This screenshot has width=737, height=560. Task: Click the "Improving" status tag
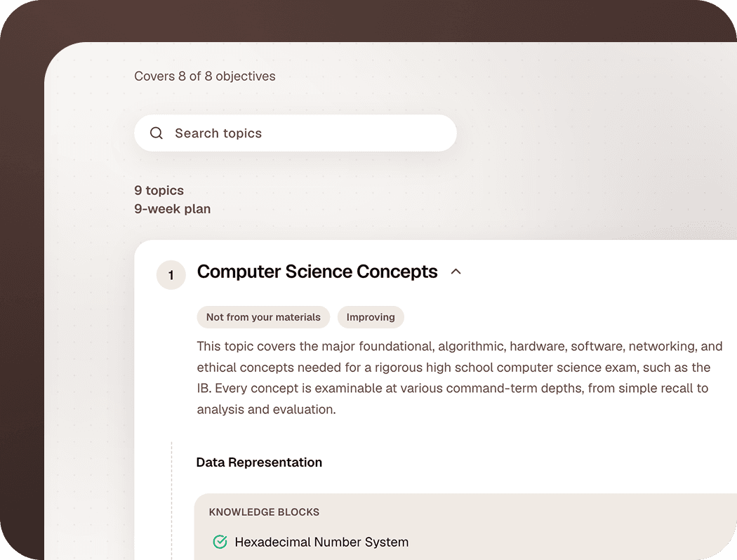tap(371, 317)
